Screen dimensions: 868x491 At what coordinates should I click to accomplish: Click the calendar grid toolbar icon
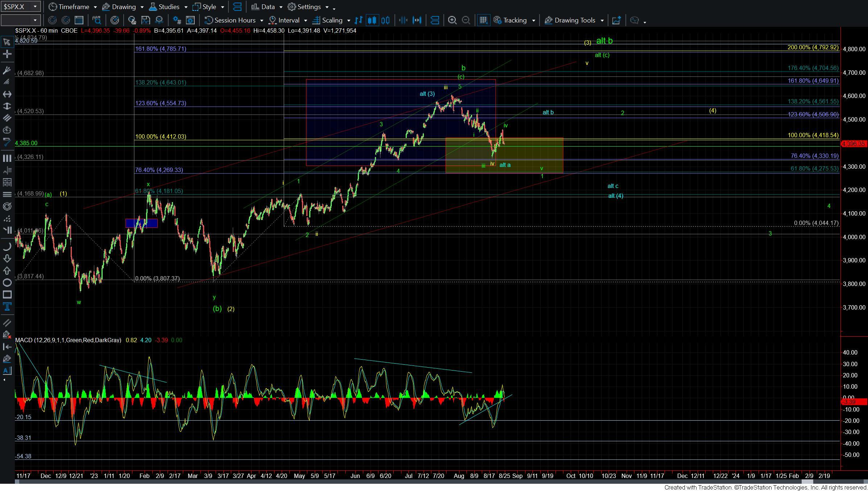79,20
